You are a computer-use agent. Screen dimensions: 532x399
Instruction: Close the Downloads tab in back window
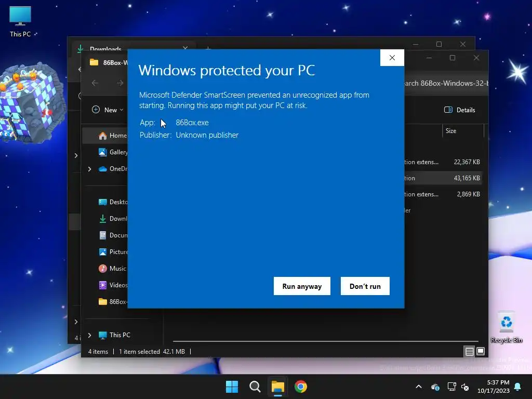click(185, 48)
